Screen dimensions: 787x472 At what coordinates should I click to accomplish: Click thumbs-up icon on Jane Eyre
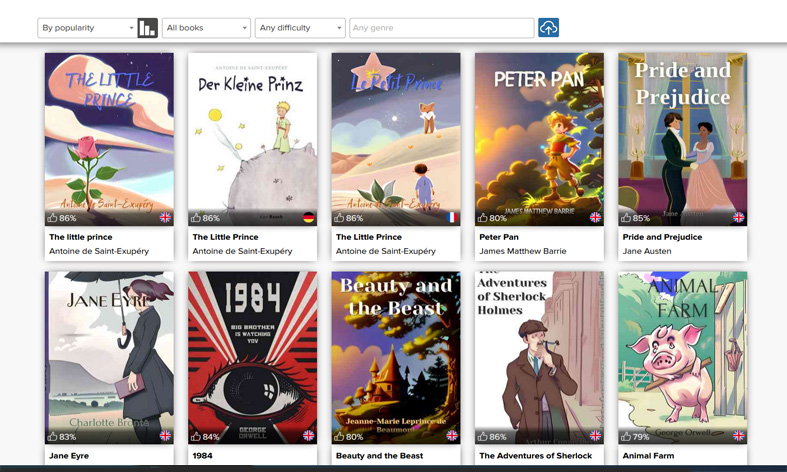click(x=52, y=436)
